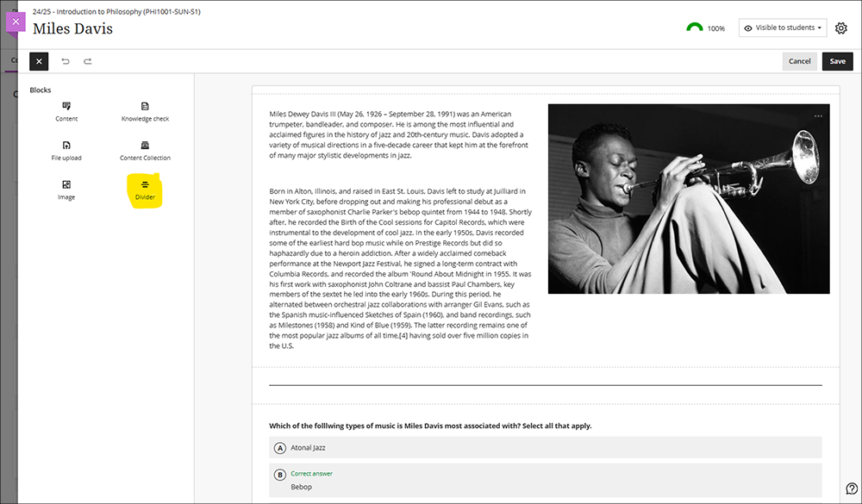
Task: Click the knowledge check question text
Action: (430, 426)
